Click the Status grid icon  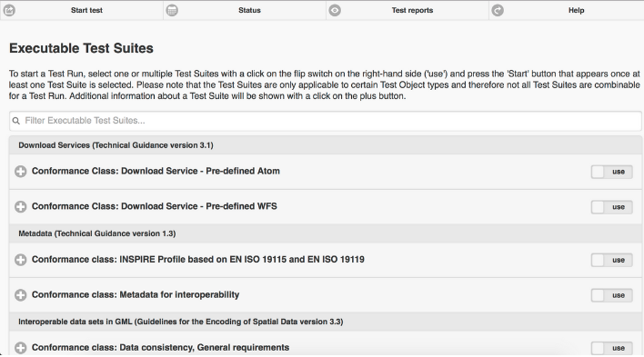pos(172,10)
